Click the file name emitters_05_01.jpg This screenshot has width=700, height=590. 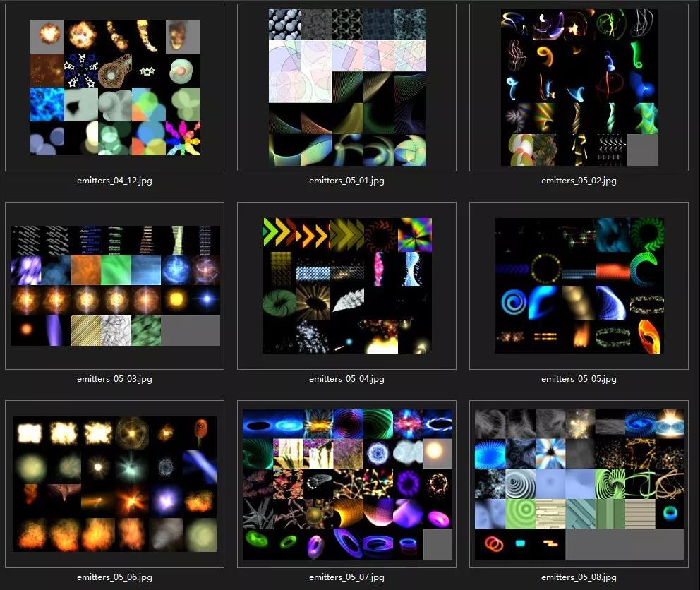347,181
